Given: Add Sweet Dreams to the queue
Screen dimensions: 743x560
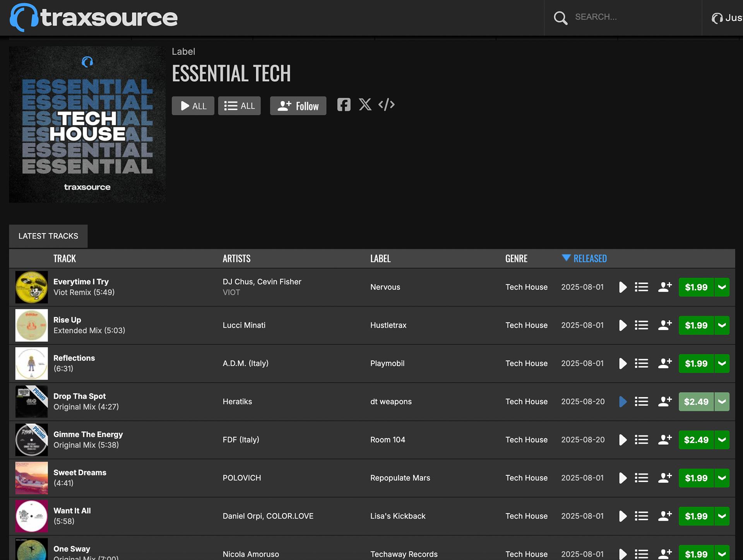Looking at the screenshot, I should [641, 478].
